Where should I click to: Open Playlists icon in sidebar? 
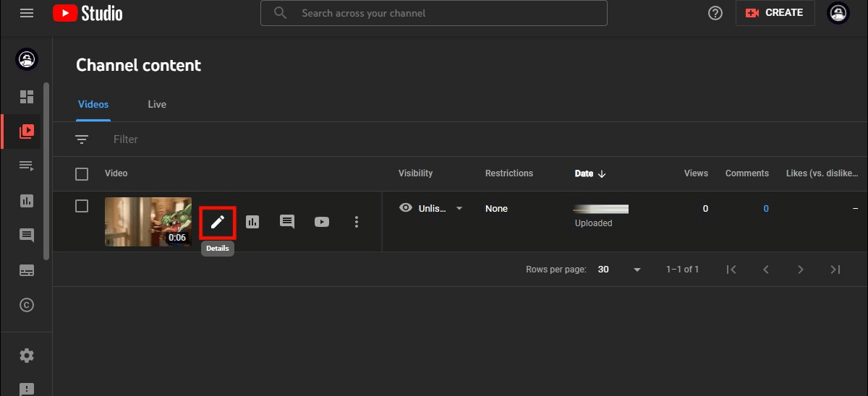[x=27, y=166]
